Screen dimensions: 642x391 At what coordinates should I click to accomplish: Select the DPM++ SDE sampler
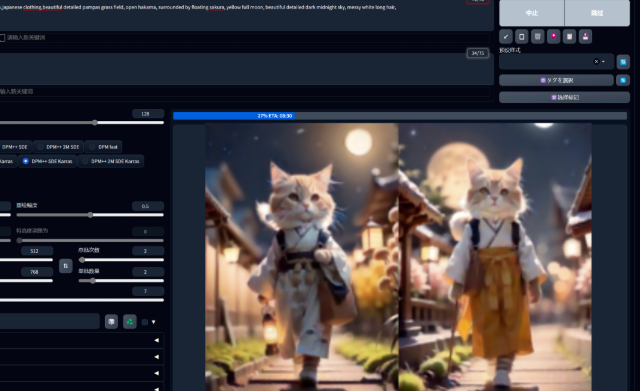tap(16, 147)
